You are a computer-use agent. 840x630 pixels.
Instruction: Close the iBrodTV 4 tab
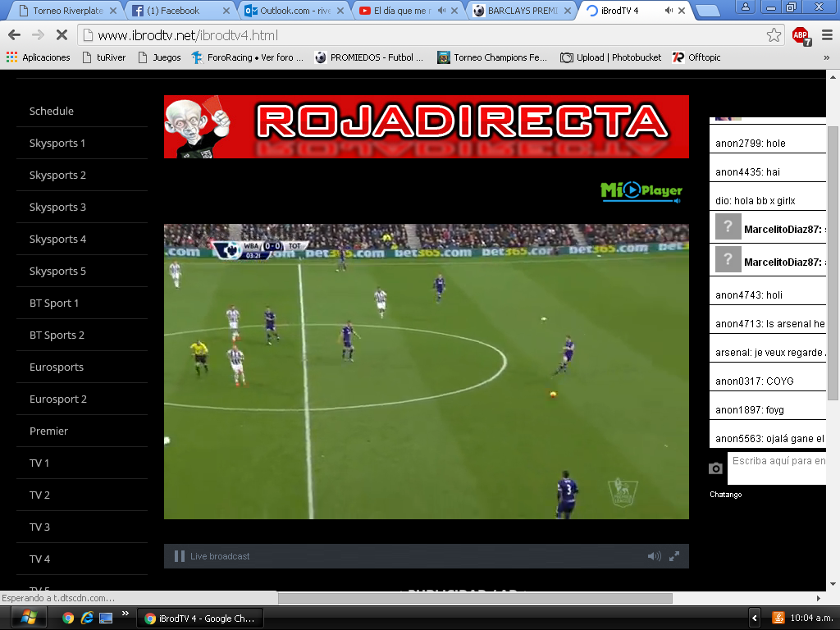pos(682,11)
